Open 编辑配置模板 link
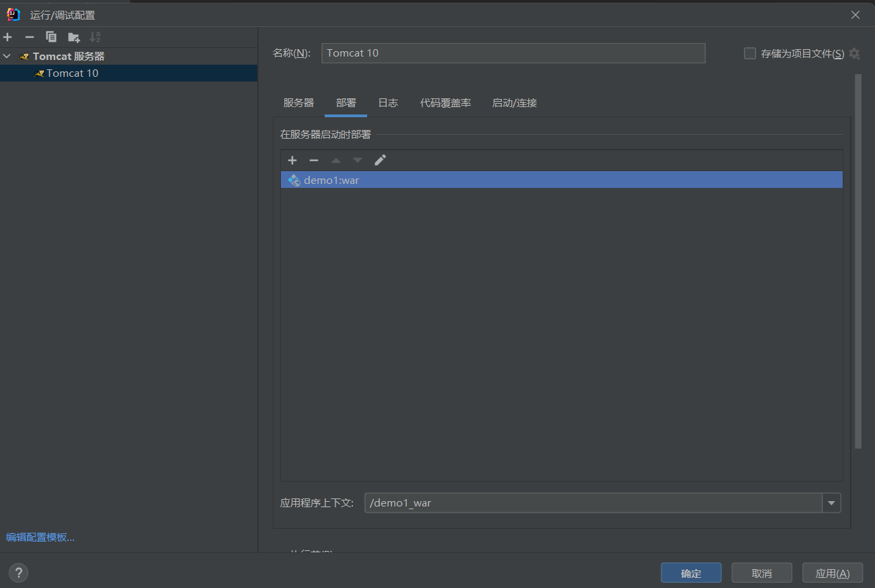This screenshot has width=875, height=588. point(40,537)
